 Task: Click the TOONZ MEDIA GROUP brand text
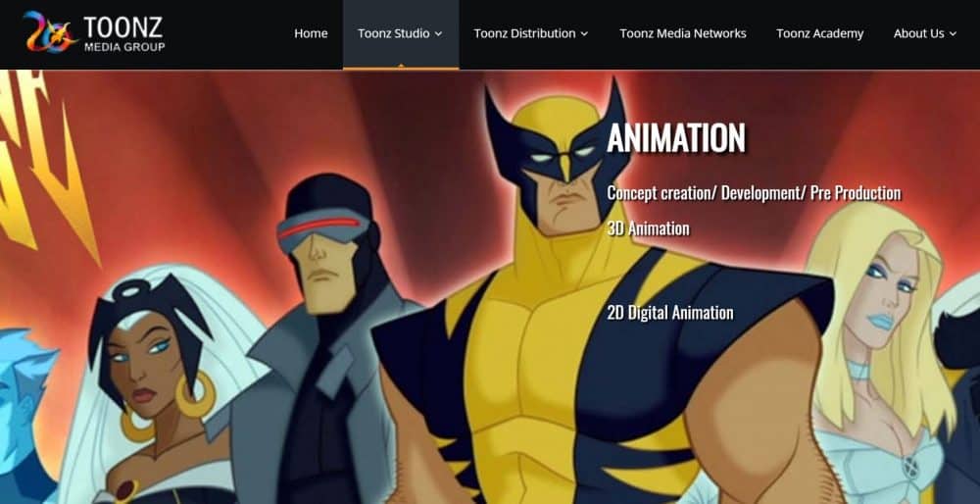[123, 33]
